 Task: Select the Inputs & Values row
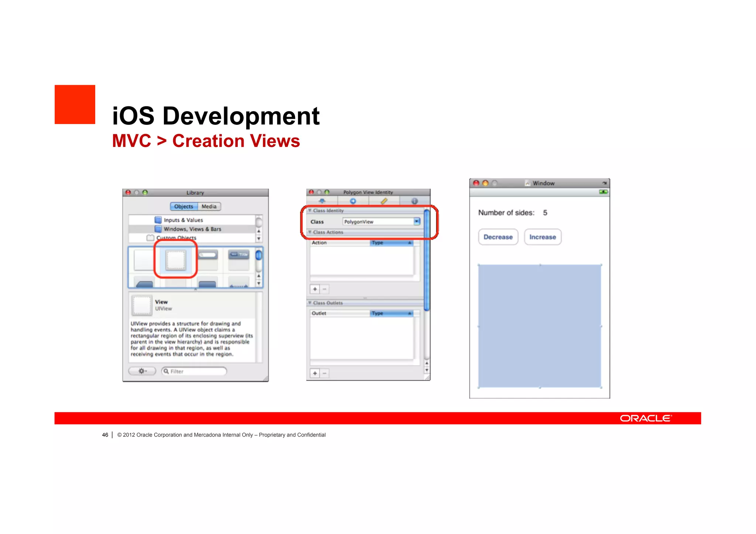click(x=192, y=220)
